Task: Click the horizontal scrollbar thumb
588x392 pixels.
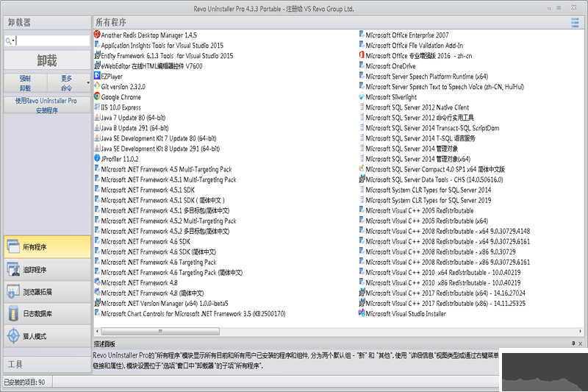Action: [160, 331]
